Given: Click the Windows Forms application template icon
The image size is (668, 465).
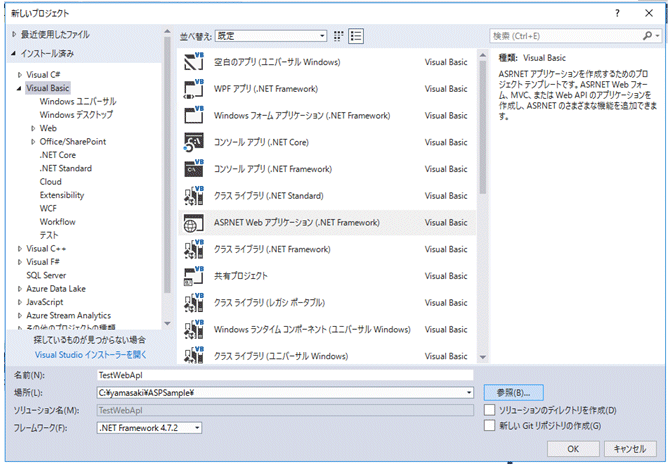Looking at the screenshot, I should point(193,116).
